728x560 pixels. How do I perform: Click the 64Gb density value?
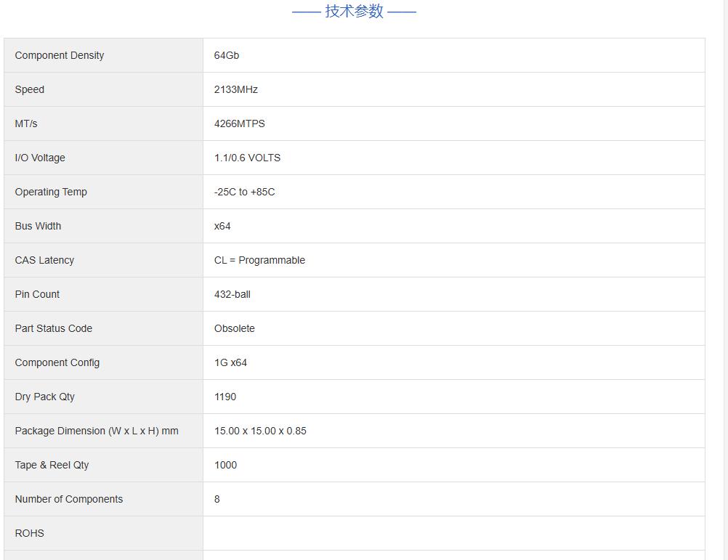point(227,55)
